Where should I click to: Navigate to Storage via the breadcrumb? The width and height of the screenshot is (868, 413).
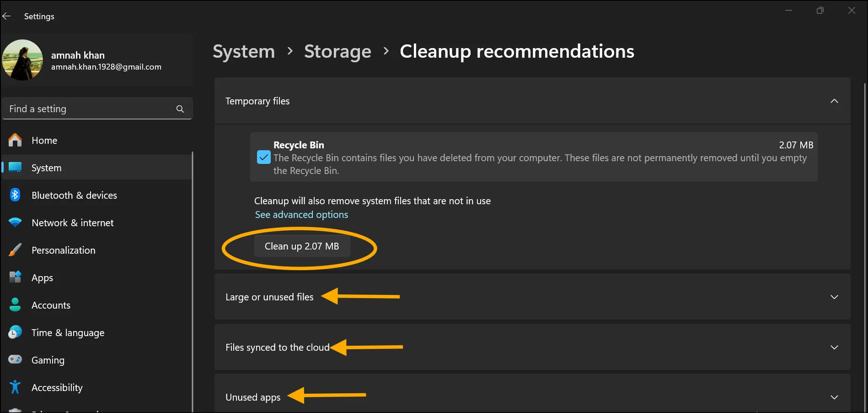coord(338,51)
